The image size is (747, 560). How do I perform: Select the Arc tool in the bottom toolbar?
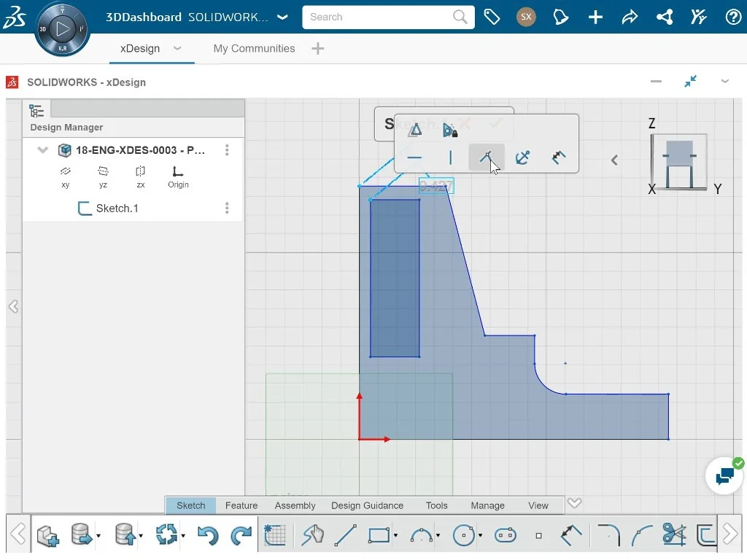(423, 534)
